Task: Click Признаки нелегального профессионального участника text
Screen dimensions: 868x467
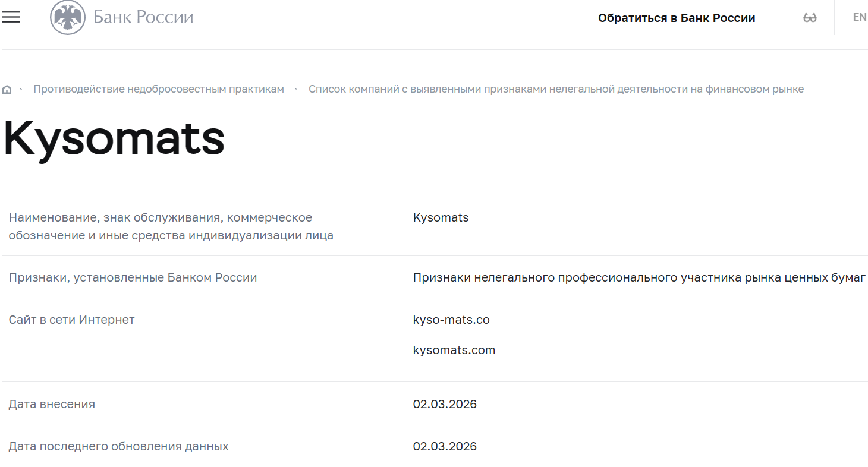Action: tap(639, 277)
